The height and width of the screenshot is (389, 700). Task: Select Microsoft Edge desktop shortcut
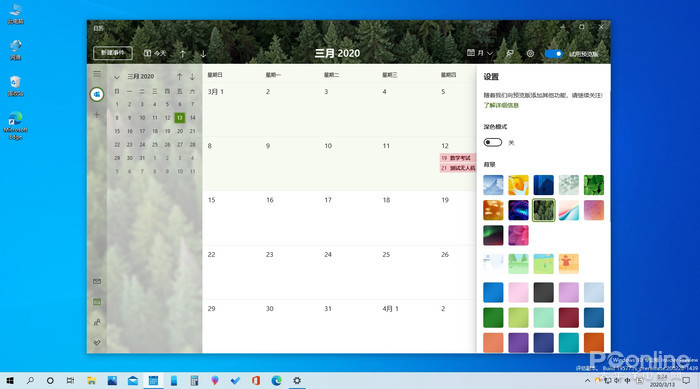[x=16, y=125]
